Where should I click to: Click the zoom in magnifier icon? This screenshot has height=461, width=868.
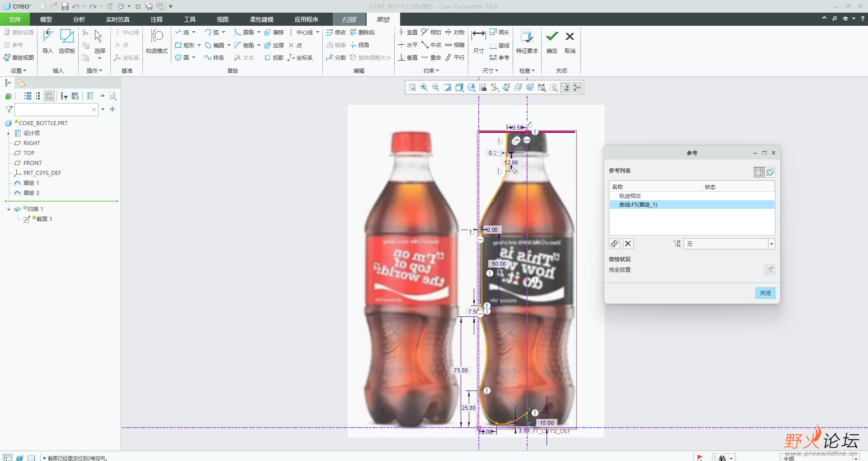click(424, 88)
